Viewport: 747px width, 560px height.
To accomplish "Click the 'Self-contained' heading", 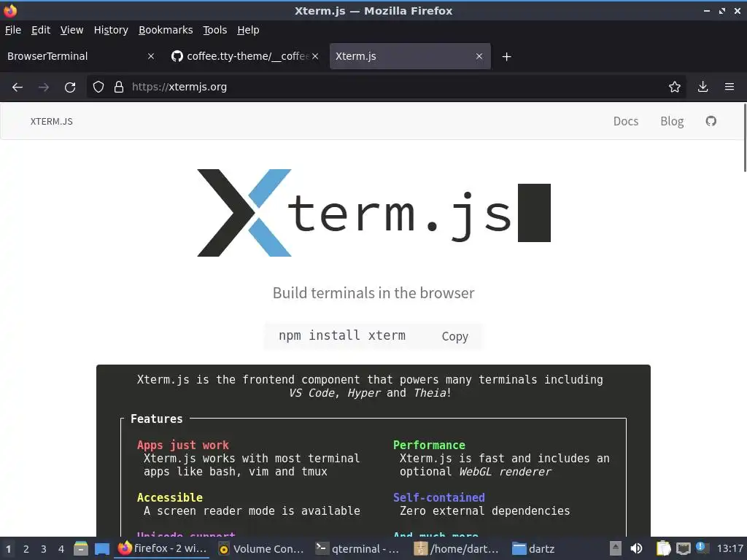I will click(438, 497).
